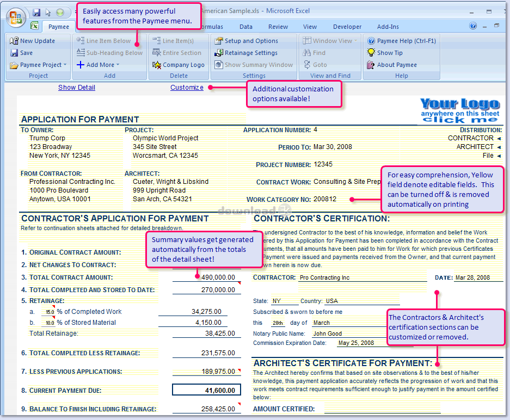Open the Window View dropdown arrow
The width and height of the screenshot is (510, 420).
tap(355, 41)
